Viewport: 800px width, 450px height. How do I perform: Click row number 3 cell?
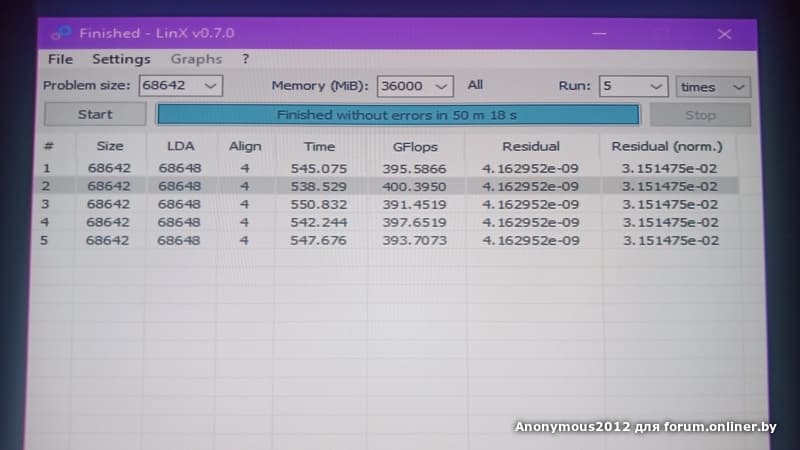(x=45, y=204)
